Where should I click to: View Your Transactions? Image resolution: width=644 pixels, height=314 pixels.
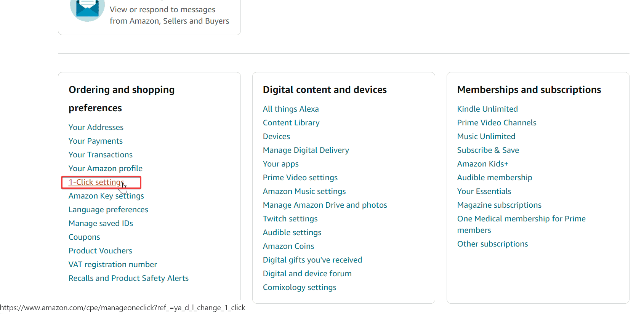101,155
